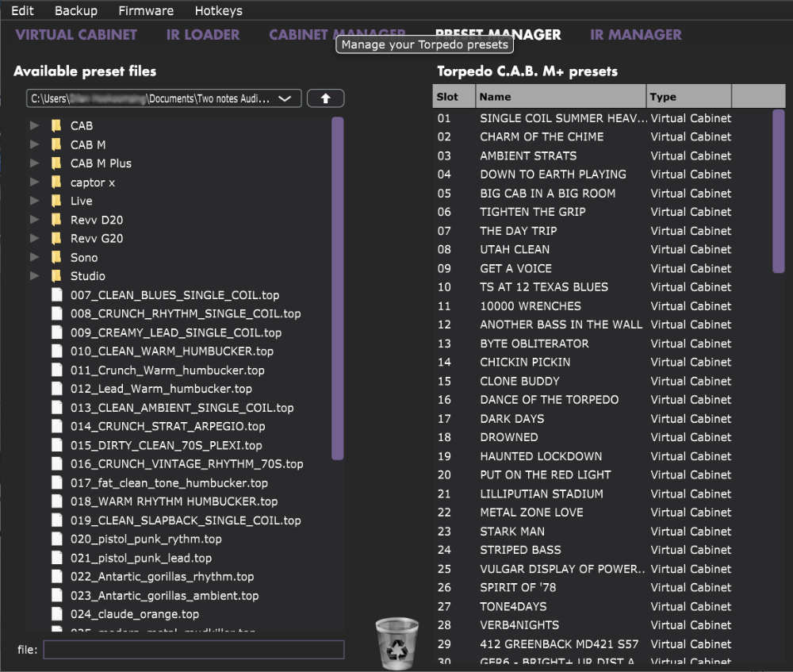This screenshot has height=672, width=793.
Task: Switch to the IR Loader tab
Action: 203,34
